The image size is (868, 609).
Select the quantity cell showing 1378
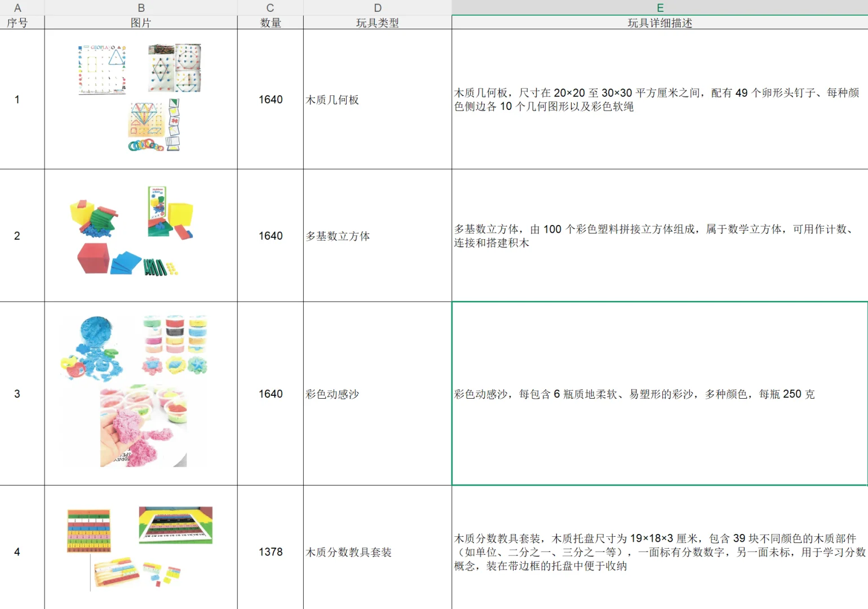(270, 551)
